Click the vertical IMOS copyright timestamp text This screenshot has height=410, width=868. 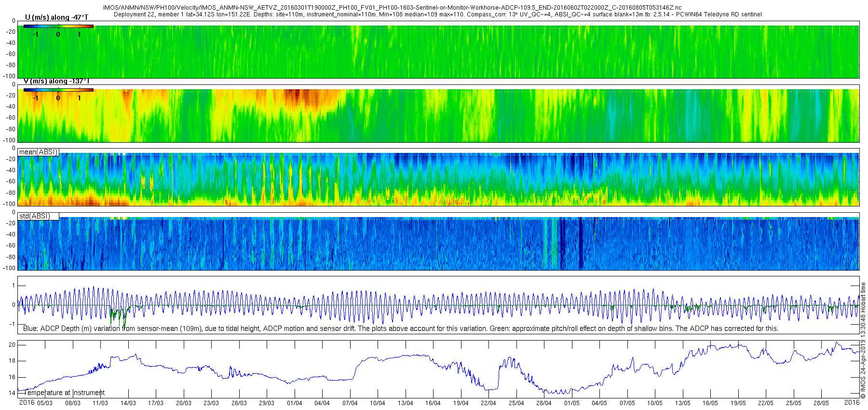tap(863, 341)
